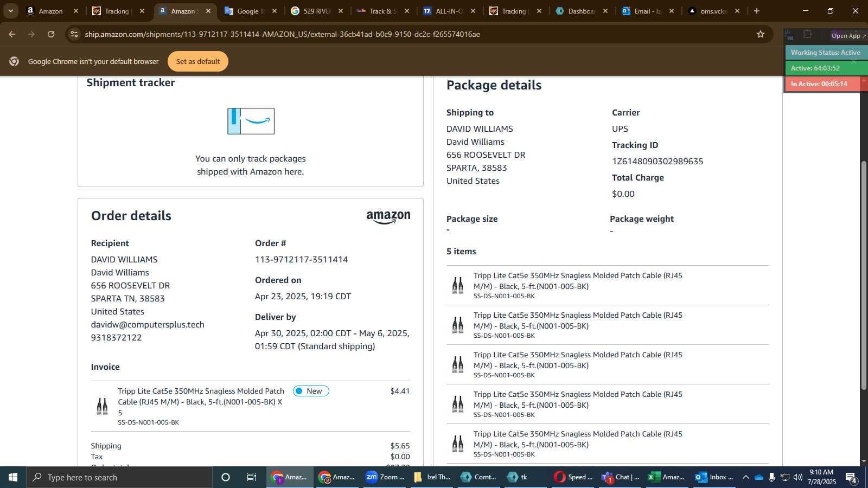The image size is (868, 488).
Task: Go forward with the forward arrow
Action: [31, 34]
